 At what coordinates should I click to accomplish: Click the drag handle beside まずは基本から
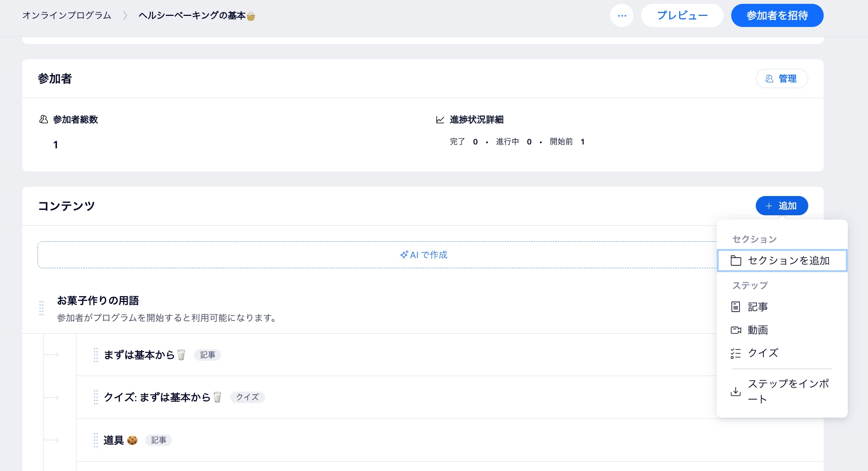(x=96, y=355)
